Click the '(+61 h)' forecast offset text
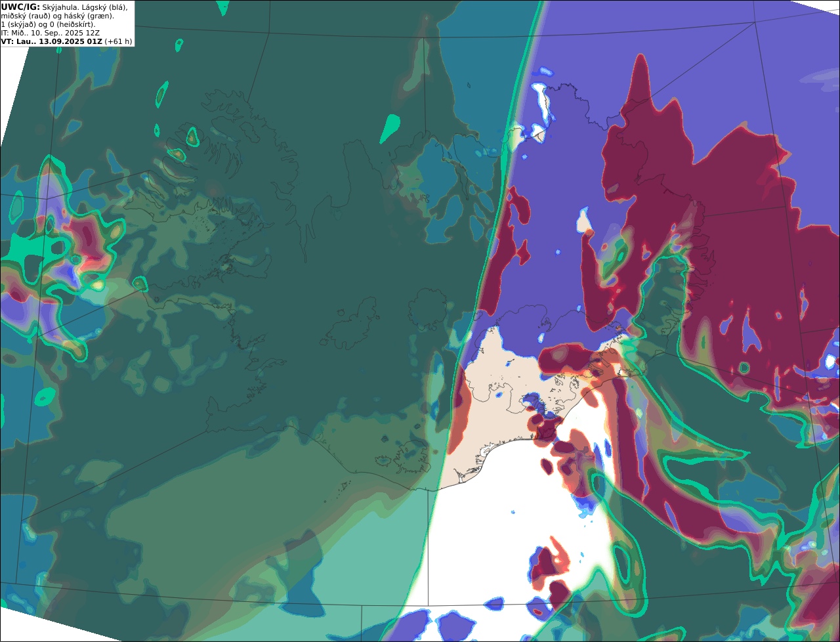Viewport: 840px width, 642px height. pyautogui.click(x=119, y=41)
